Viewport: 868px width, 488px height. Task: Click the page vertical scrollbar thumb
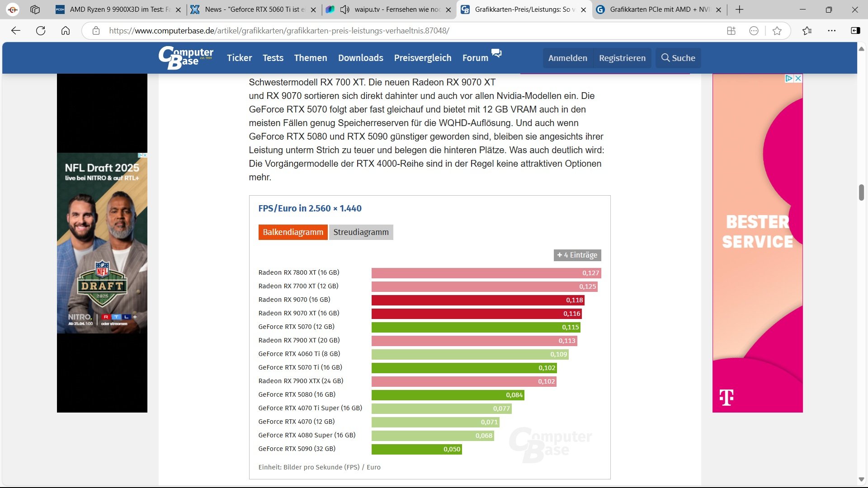tap(862, 192)
